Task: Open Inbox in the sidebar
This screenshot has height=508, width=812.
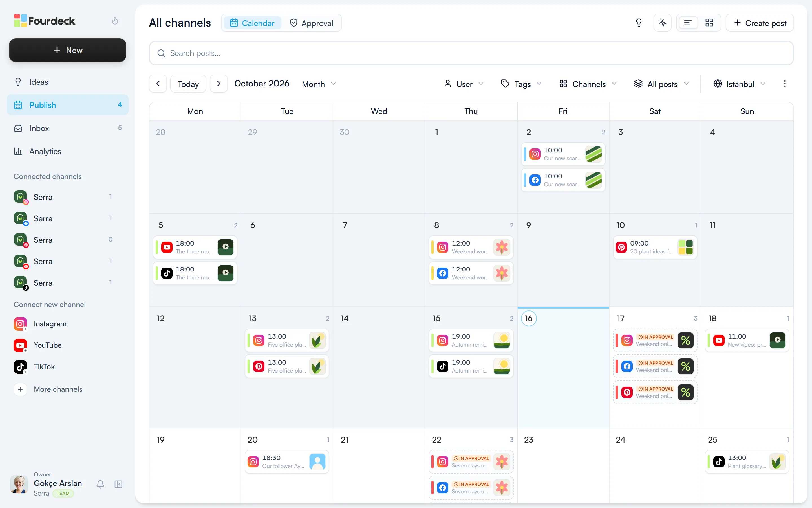Action: 67,128
